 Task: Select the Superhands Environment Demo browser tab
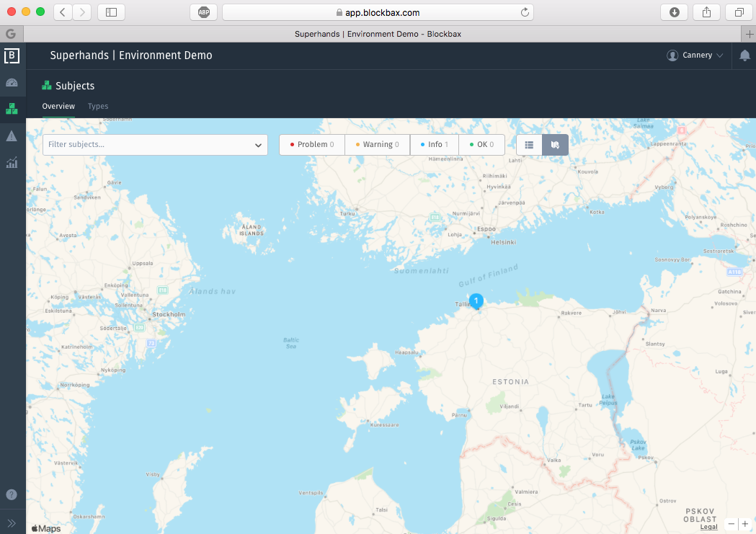tap(378, 34)
